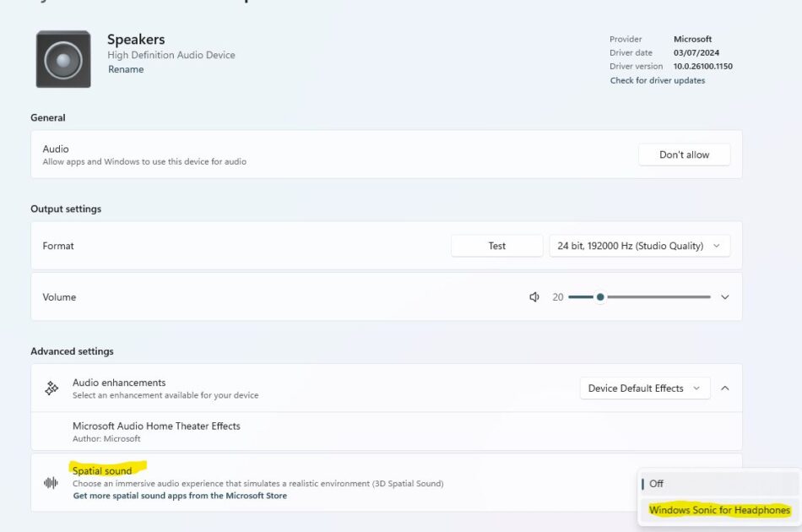This screenshot has height=532, width=802.
Task: Click the Audio enhancements sparkle icon
Action: pos(51,388)
